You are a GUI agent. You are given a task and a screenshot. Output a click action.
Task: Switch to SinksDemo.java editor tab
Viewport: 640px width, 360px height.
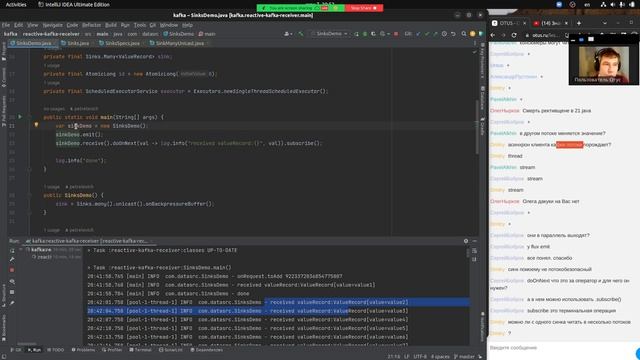pos(33,43)
